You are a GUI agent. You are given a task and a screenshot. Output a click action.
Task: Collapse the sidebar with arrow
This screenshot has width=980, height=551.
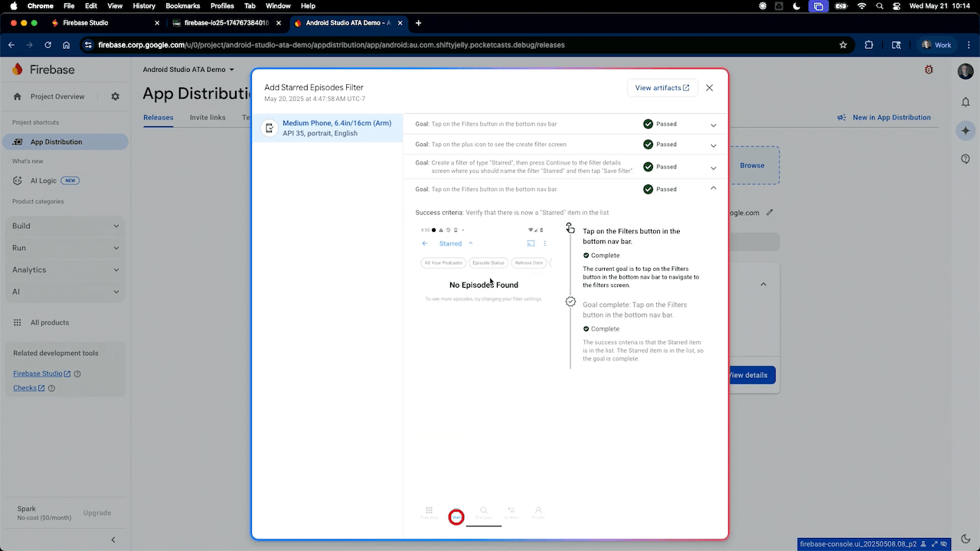(x=113, y=540)
